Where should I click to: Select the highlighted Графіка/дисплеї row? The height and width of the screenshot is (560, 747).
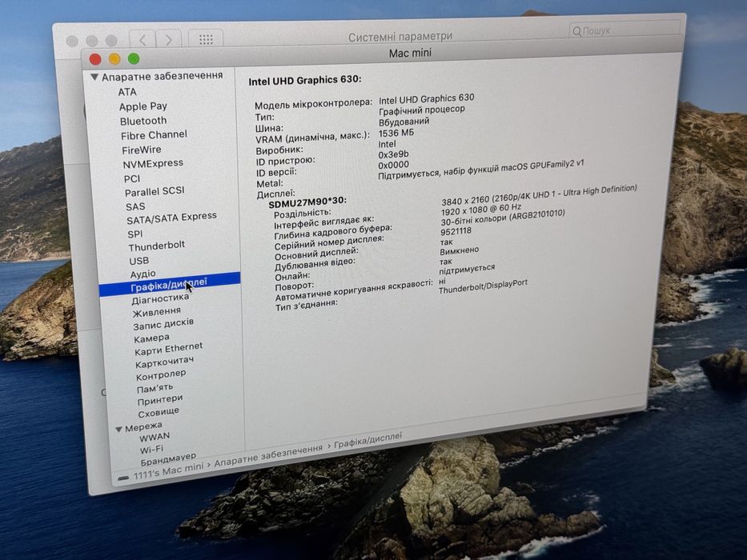click(170, 284)
